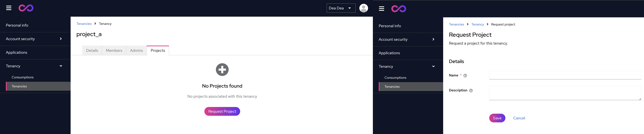Screen dimensions: 644x134
Task: Click the Save button
Action: click(497, 118)
